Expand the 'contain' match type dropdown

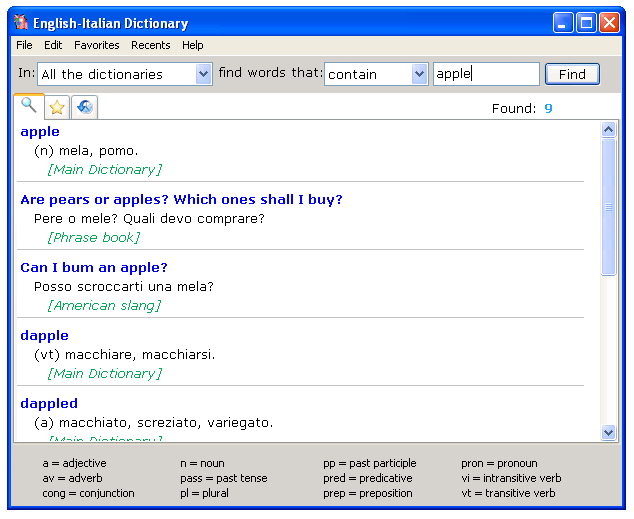[419, 74]
